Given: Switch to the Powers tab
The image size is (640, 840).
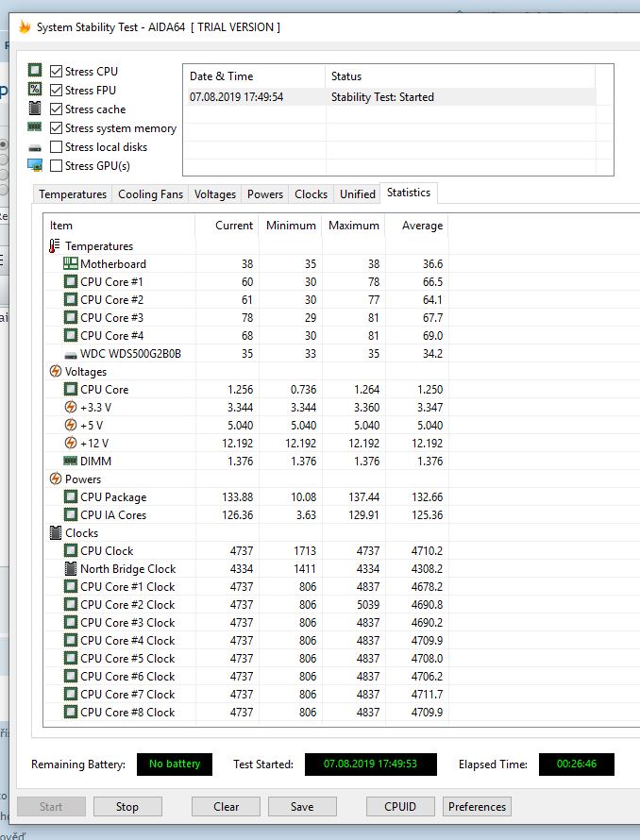Looking at the screenshot, I should [265, 194].
